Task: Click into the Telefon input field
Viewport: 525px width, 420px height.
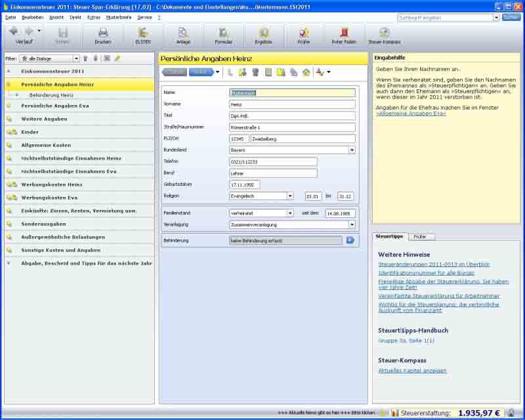Action: click(273, 162)
